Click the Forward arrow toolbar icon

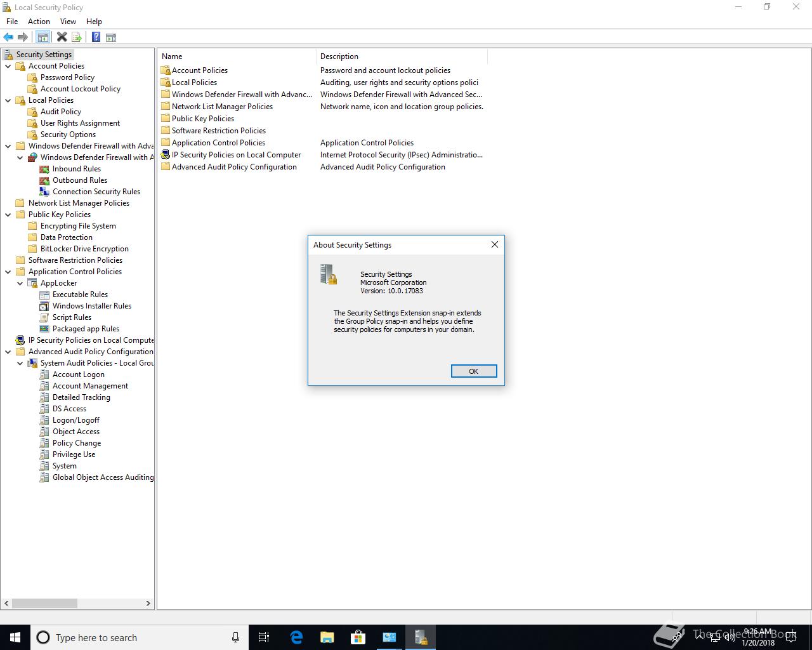pyautogui.click(x=23, y=37)
